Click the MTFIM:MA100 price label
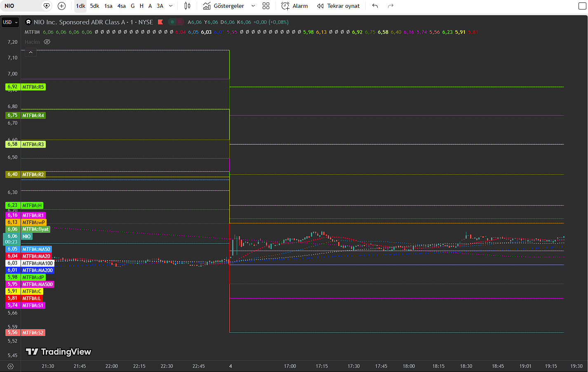588x372 pixels. click(38, 263)
